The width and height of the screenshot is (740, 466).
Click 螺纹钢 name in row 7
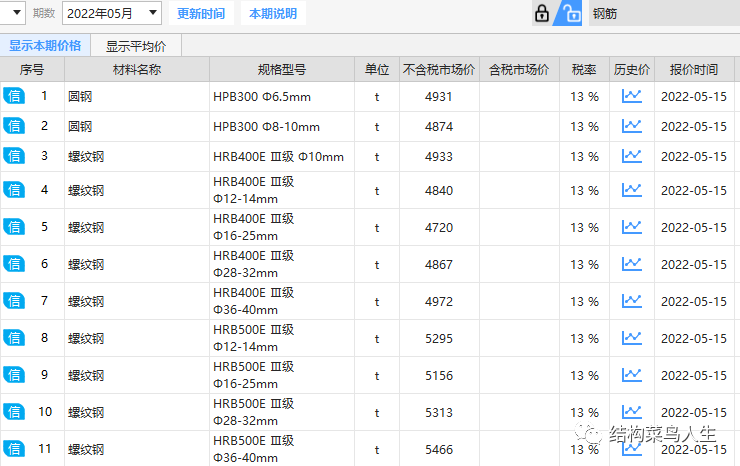pos(86,302)
